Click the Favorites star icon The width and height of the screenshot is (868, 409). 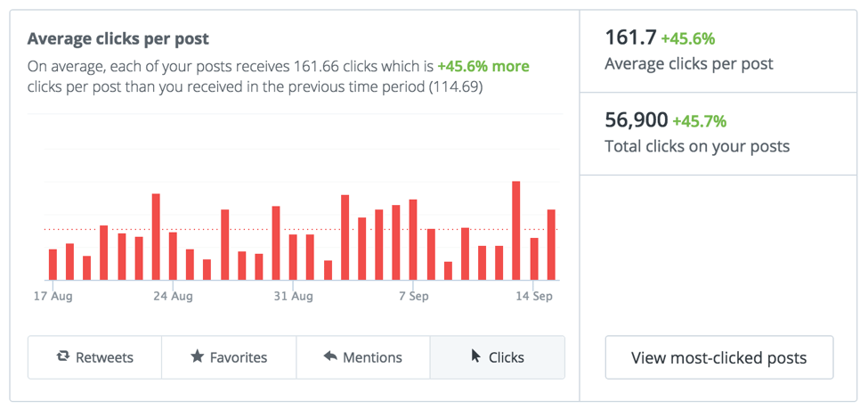[x=197, y=357]
